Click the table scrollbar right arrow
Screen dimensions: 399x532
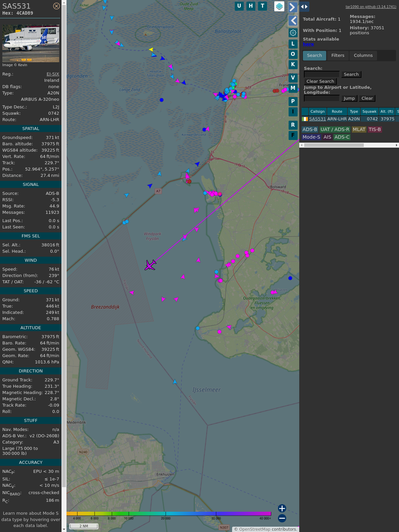(397, 145)
